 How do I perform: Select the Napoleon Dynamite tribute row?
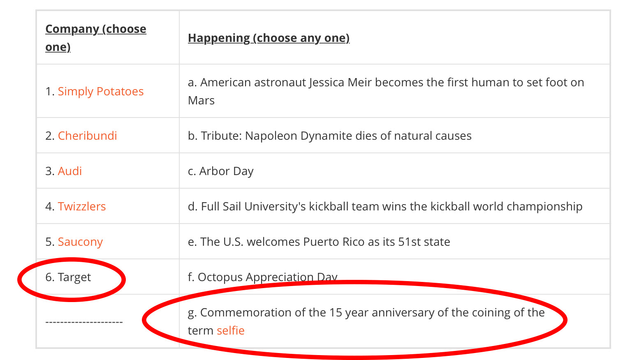tap(330, 136)
